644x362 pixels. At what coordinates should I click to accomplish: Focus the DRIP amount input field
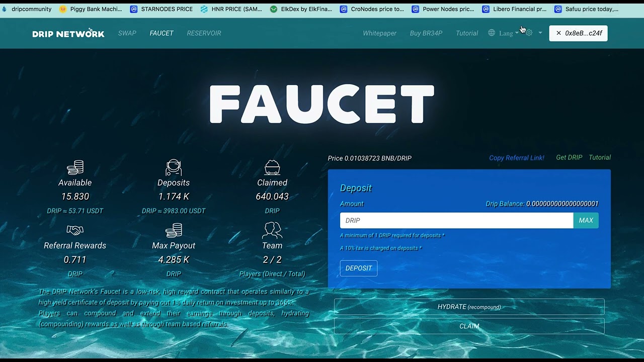[x=457, y=220]
